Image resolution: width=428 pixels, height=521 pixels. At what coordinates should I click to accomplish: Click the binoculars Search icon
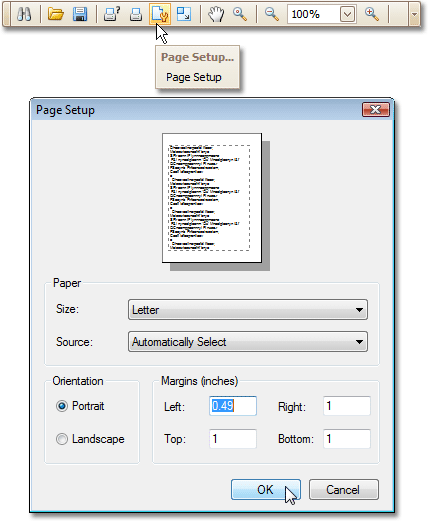point(24,14)
